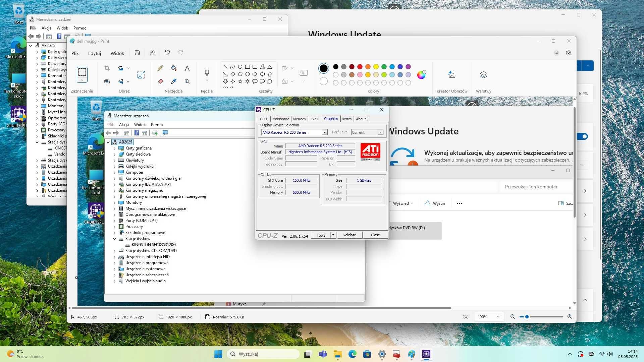Undo the last action in Paint
This screenshot has height=362, width=644.
(167, 53)
